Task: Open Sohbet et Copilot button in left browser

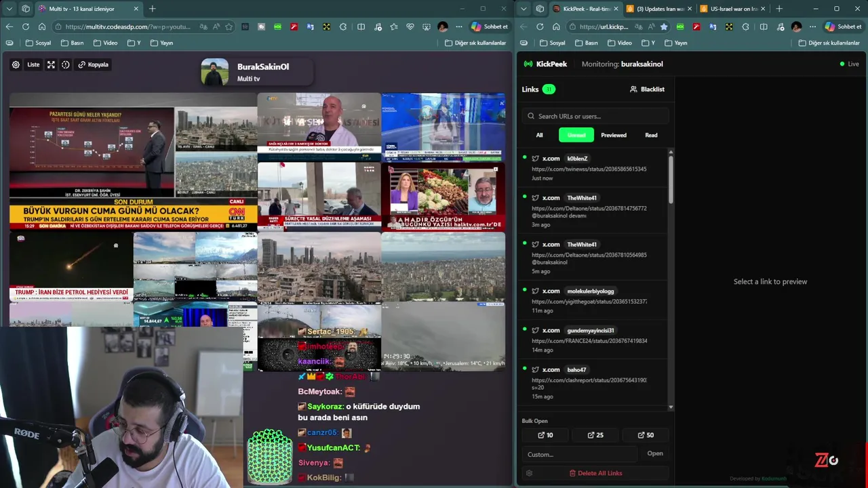Action: point(490,26)
